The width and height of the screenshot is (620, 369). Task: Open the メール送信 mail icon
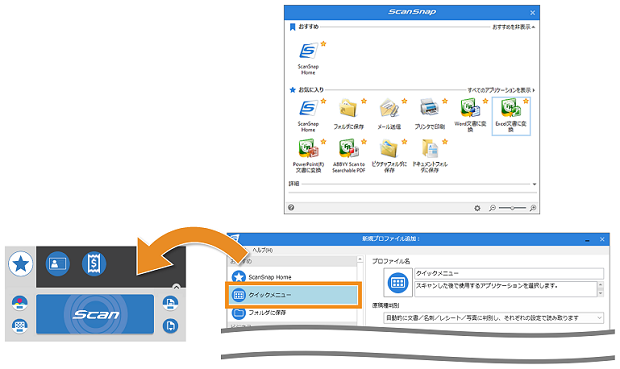click(389, 114)
